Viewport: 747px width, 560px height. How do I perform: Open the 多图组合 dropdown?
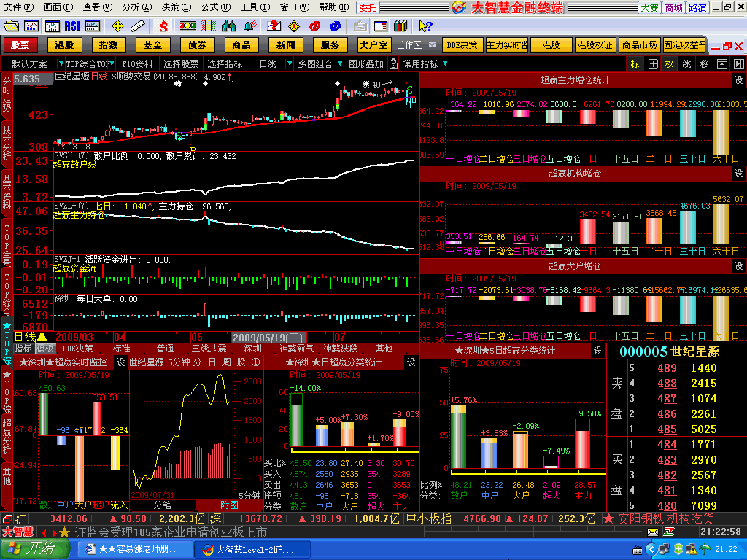click(x=340, y=63)
